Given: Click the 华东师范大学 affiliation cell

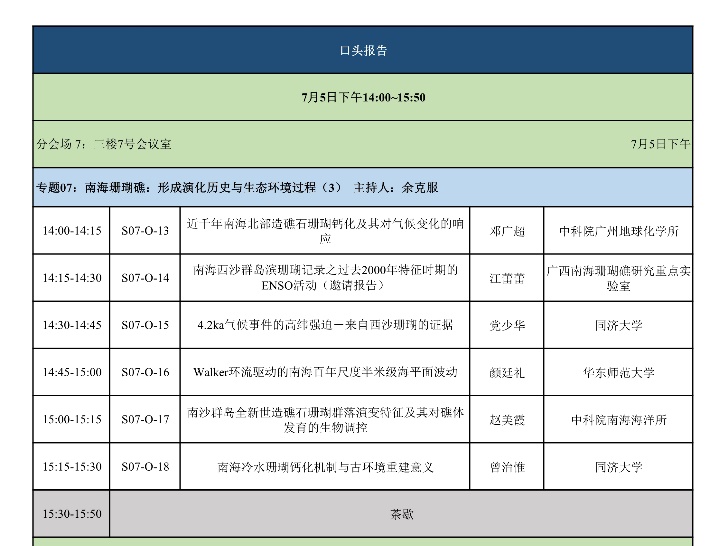Looking at the screenshot, I should pyautogui.click(x=618, y=372).
